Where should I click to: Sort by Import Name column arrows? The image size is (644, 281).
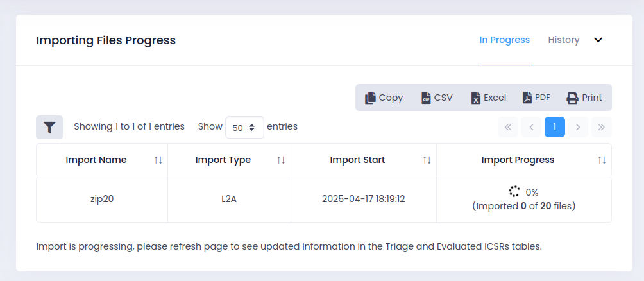coord(158,160)
